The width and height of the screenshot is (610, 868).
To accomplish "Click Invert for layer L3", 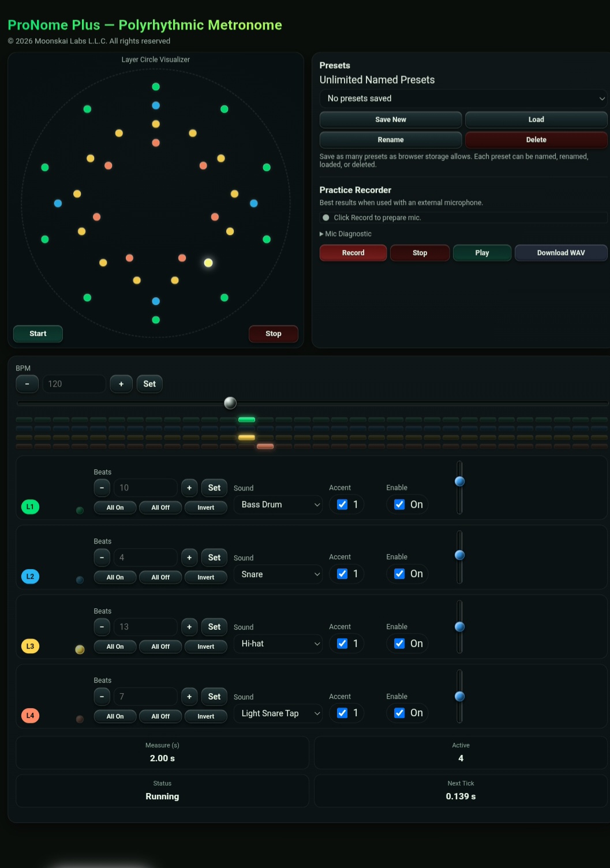I will pyautogui.click(x=206, y=646).
